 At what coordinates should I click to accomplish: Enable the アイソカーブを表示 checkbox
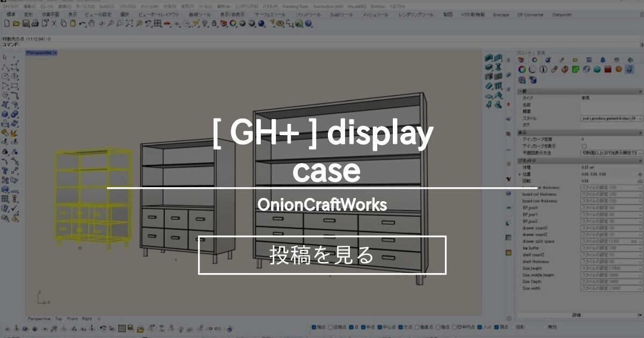[584, 146]
